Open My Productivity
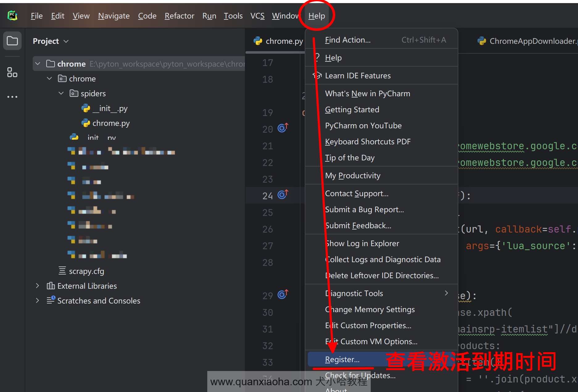This screenshot has width=578, height=392. tap(382, 175)
